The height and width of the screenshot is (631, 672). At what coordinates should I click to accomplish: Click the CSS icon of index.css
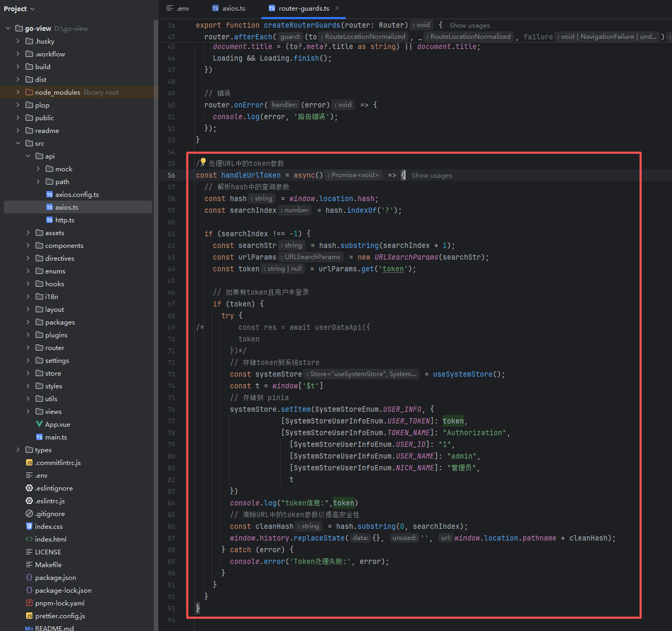pyautogui.click(x=29, y=526)
